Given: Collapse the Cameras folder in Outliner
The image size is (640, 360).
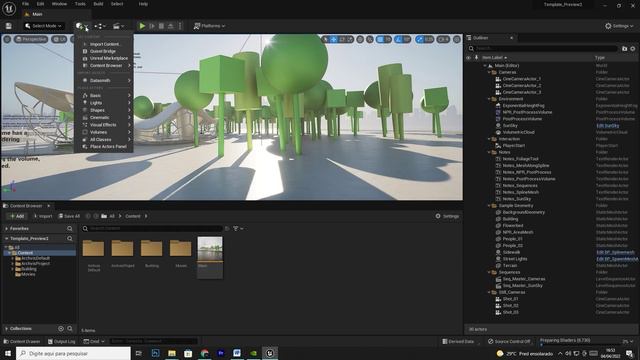Looking at the screenshot, I should pyautogui.click(x=489, y=72).
